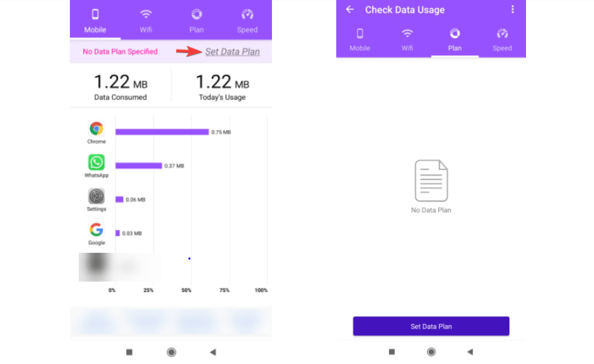
Task: Switch to Mobile tab label on left screen
Action: tap(95, 30)
